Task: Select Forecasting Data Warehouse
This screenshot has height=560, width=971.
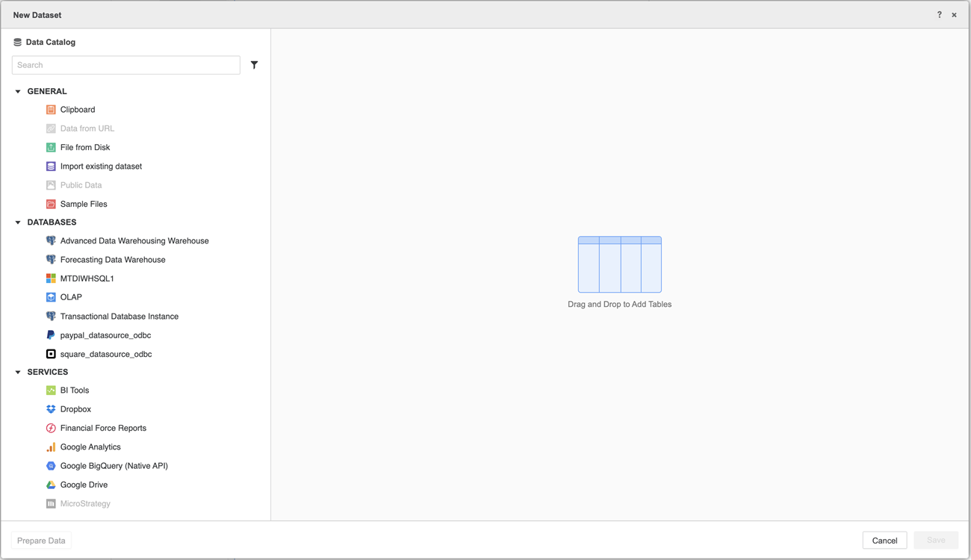Action: tap(113, 260)
